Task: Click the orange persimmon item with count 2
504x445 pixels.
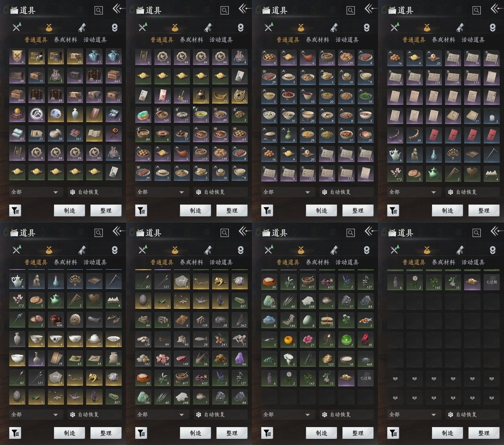Action: (x=288, y=340)
